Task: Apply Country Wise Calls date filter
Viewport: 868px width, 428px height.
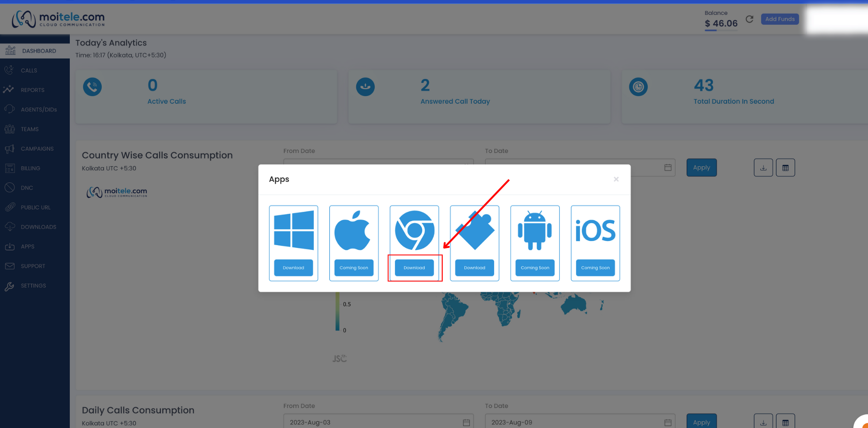Action: click(701, 167)
